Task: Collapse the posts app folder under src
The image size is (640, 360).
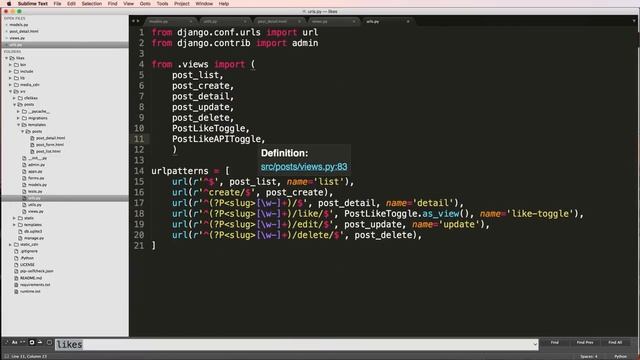Action: (14, 104)
